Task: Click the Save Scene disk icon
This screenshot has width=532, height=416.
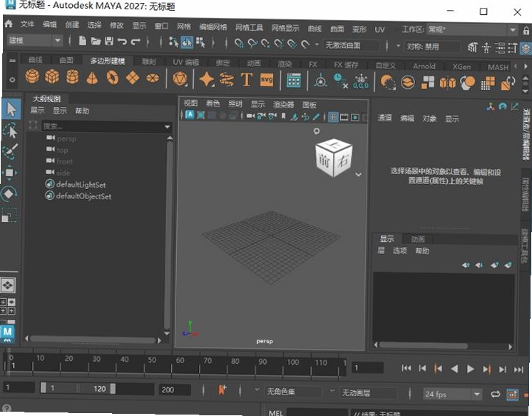Action: [109, 41]
